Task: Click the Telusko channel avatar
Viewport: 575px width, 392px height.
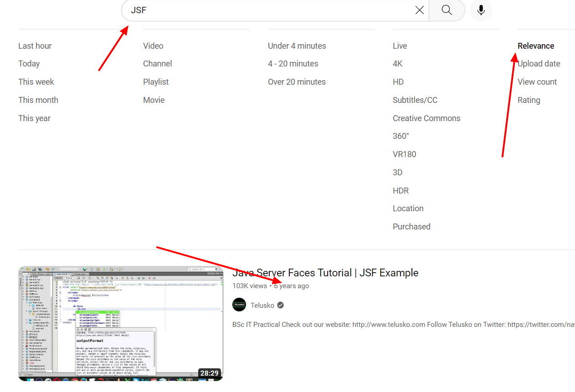Action: coord(239,305)
